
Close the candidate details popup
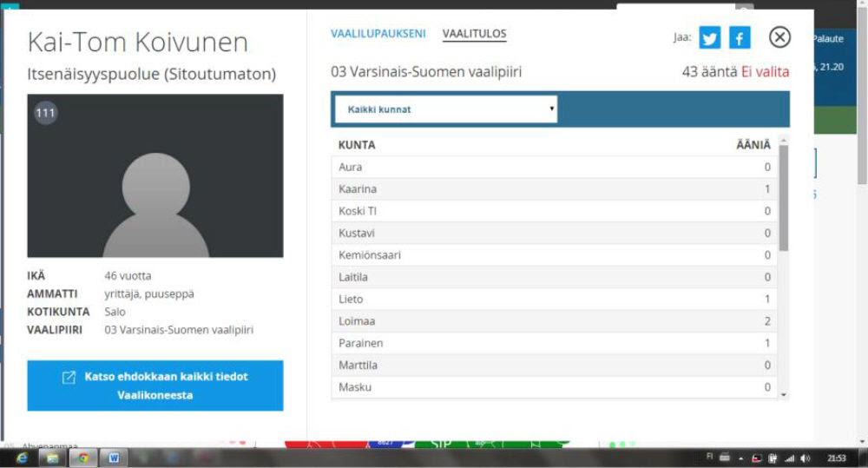tap(779, 37)
